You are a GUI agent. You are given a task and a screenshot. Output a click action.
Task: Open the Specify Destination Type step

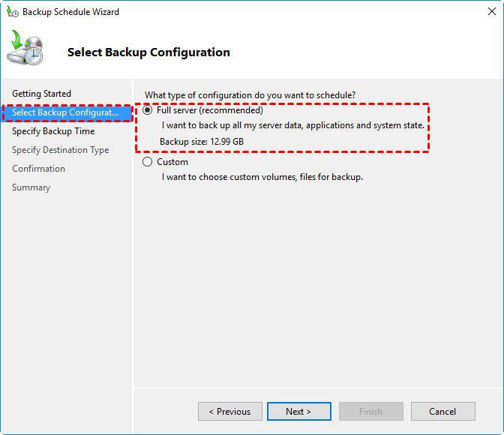pos(61,150)
